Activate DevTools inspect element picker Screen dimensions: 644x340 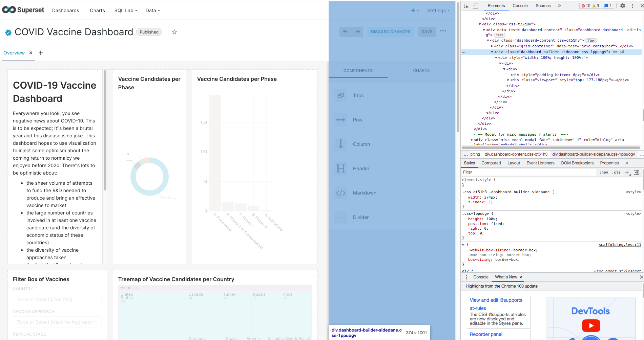click(466, 6)
